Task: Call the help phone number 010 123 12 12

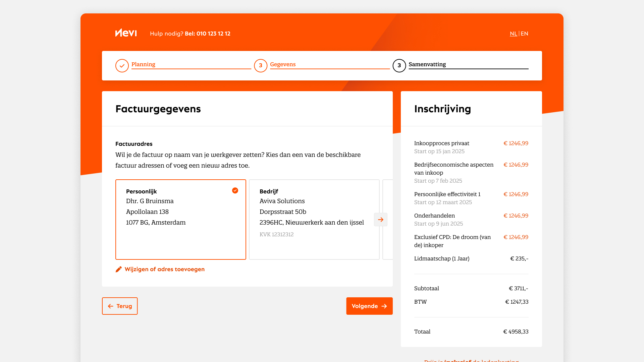Action: (213, 34)
